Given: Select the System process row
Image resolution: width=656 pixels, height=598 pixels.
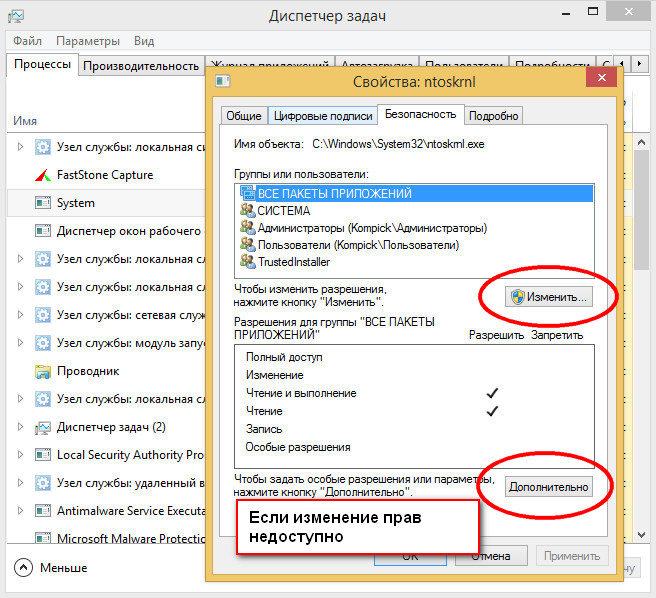Looking at the screenshot, I should coord(106,203).
